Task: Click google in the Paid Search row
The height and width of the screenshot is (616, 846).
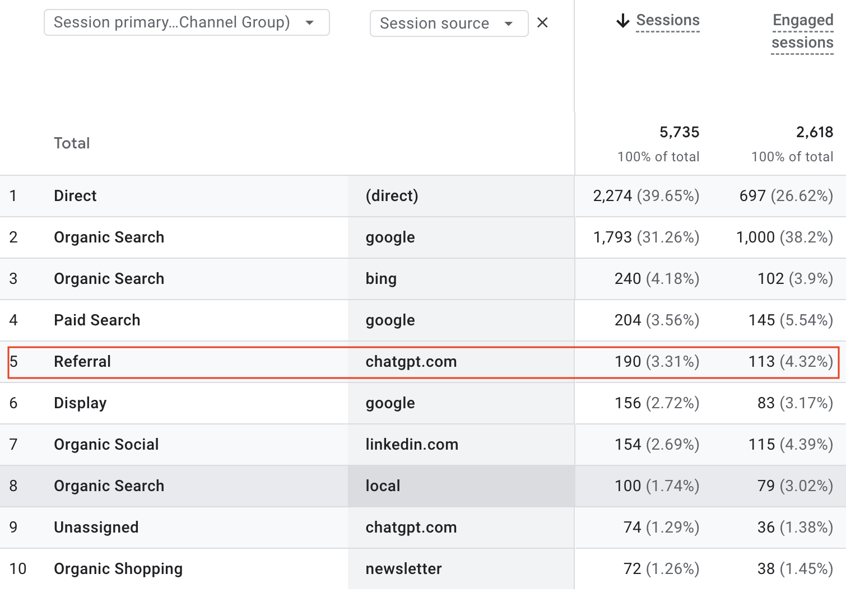Action: (391, 320)
